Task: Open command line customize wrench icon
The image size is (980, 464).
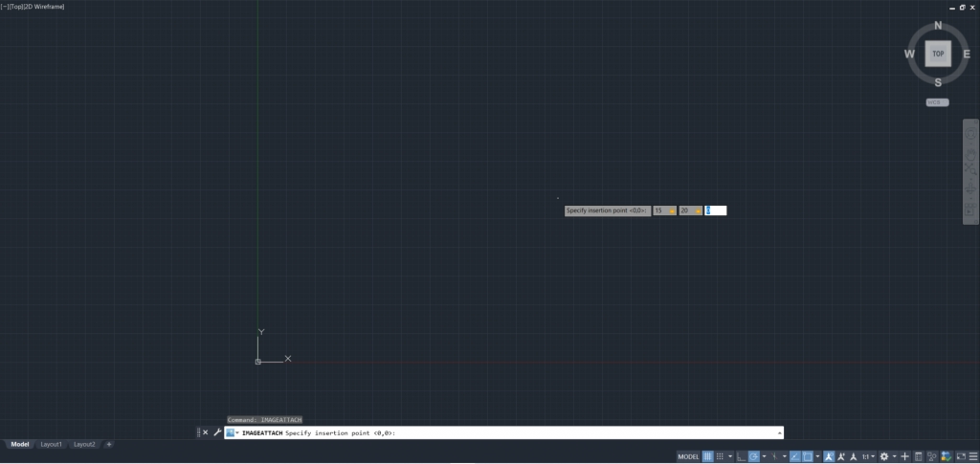Action: pyautogui.click(x=217, y=432)
